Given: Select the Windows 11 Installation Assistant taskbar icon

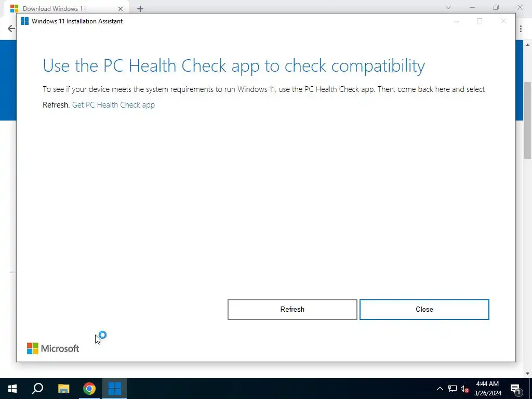Looking at the screenshot, I should coord(115,389).
